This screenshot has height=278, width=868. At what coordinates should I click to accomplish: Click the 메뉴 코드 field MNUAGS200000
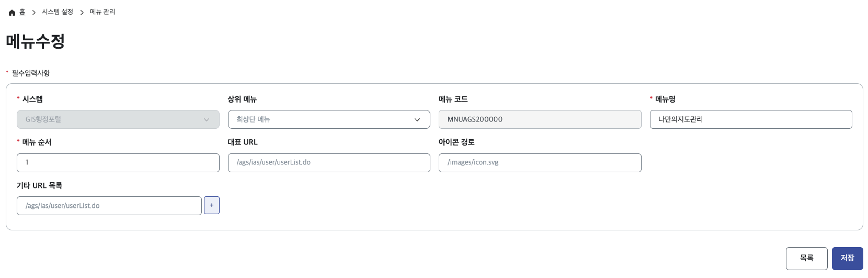(x=540, y=119)
